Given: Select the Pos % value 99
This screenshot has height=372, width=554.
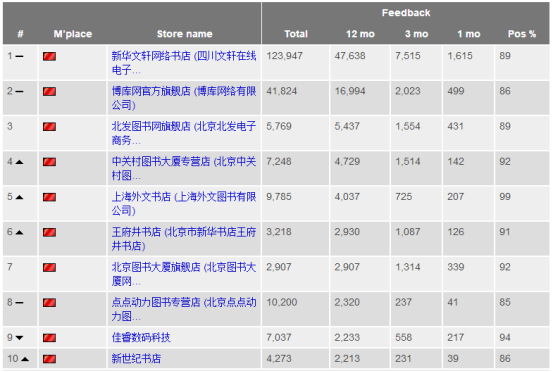Looking at the screenshot, I should click(x=505, y=196).
